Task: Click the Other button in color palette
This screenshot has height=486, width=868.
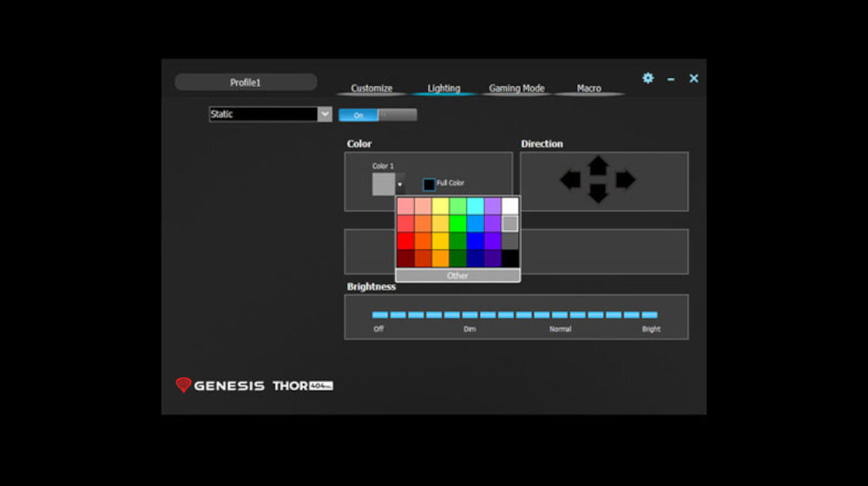Action: (x=457, y=276)
